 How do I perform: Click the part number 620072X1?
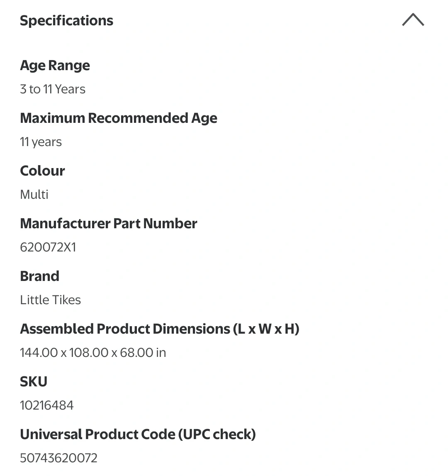(48, 247)
